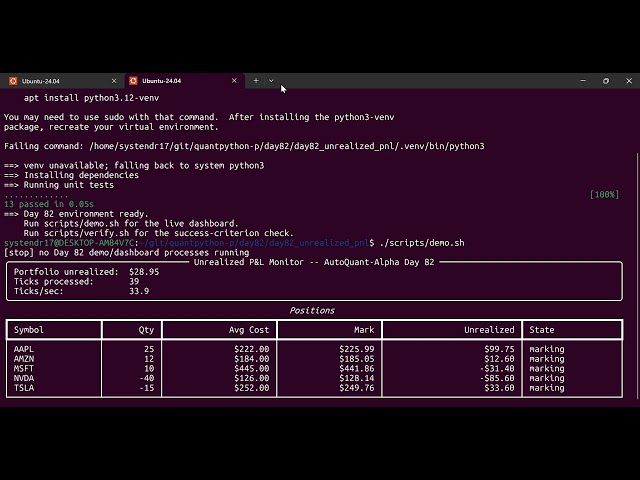This screenshot has width=640, height=480.
Task: Click 'venv unavailable; falling back' line
Action: coord(134,166)
